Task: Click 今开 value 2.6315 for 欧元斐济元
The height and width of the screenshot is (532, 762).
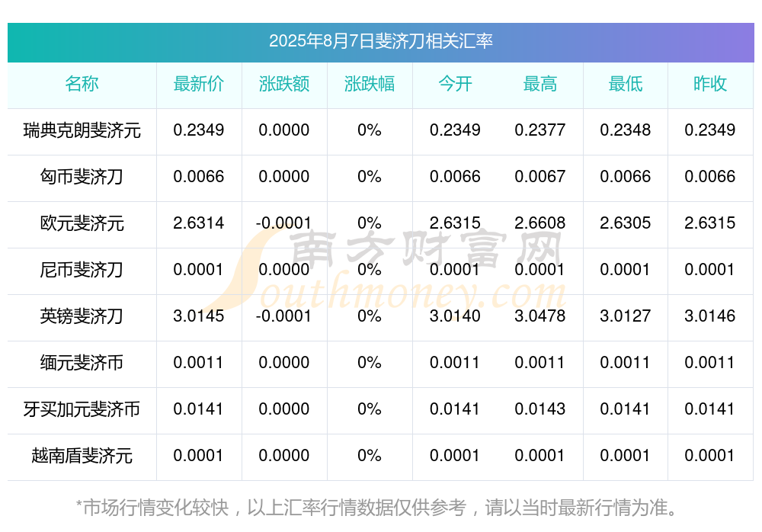Action: click(x=455, y=223)
